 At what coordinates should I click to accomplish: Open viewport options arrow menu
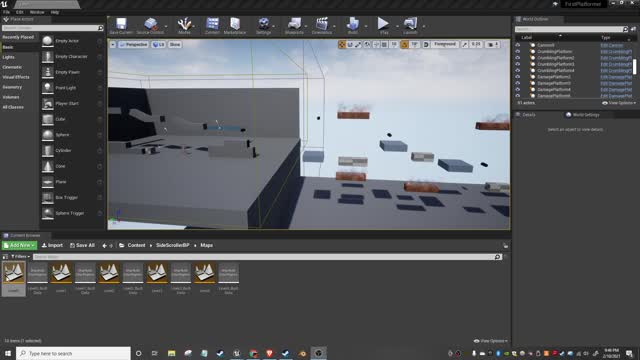(113, 44)
